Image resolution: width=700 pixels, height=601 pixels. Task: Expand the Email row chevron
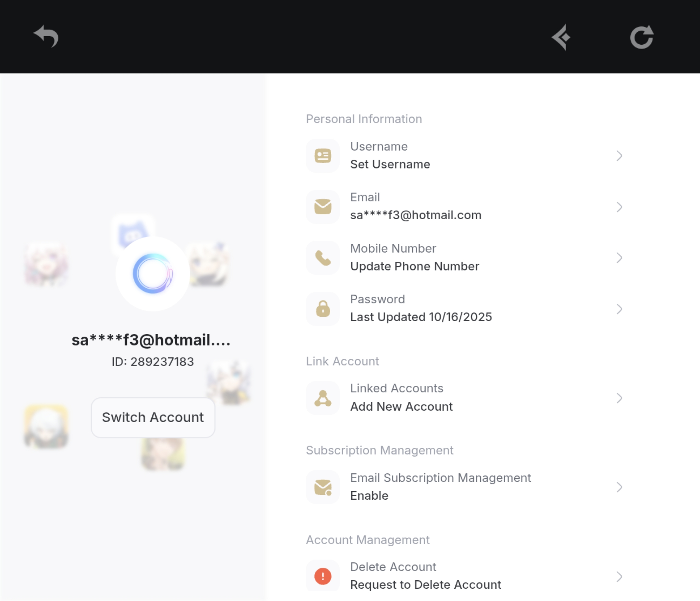tap(619, 207)
